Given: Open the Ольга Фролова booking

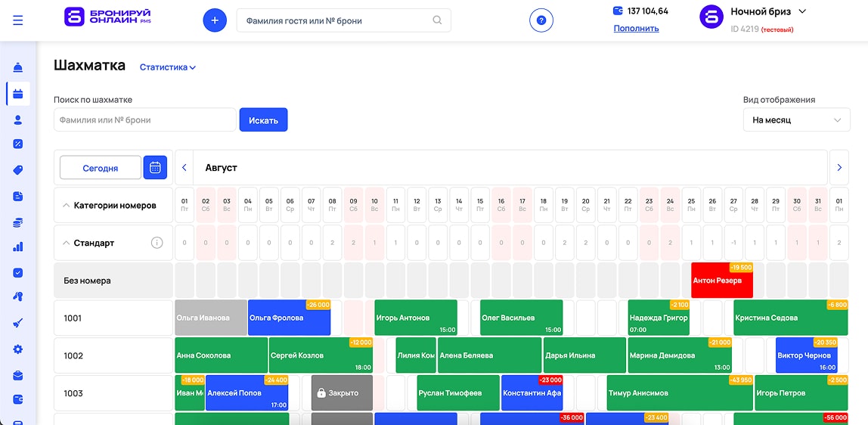Looking at the screenshot, I should point(289,318).
